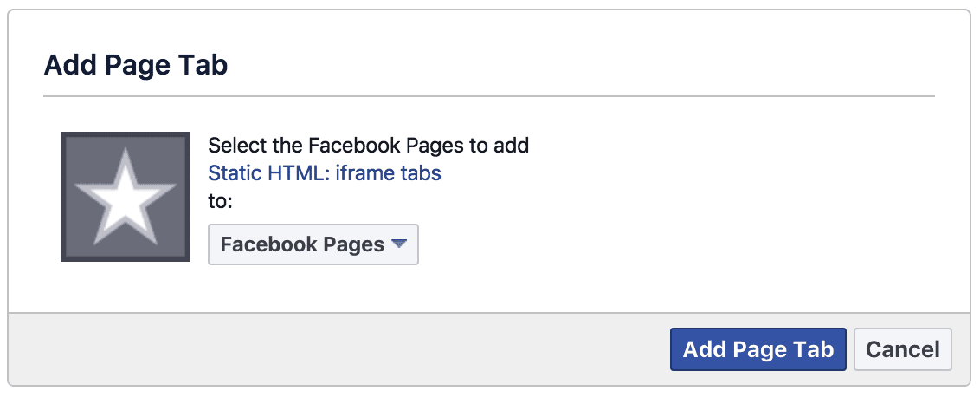980x397 pixels.
Task: Click the Add Page Tab dialog title
Action: 136,65
